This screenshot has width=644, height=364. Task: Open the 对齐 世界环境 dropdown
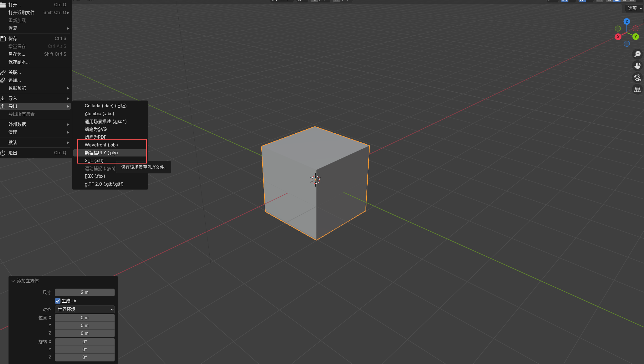coord(85,309)
